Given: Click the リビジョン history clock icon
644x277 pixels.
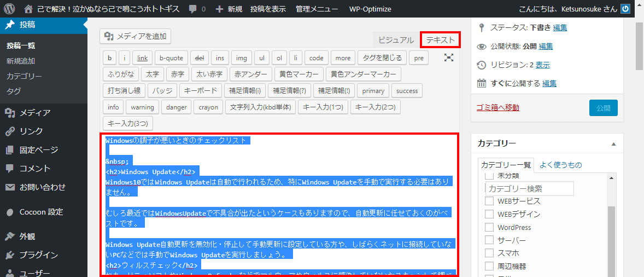Looking at the screenshot, I should tap(481, 65).
